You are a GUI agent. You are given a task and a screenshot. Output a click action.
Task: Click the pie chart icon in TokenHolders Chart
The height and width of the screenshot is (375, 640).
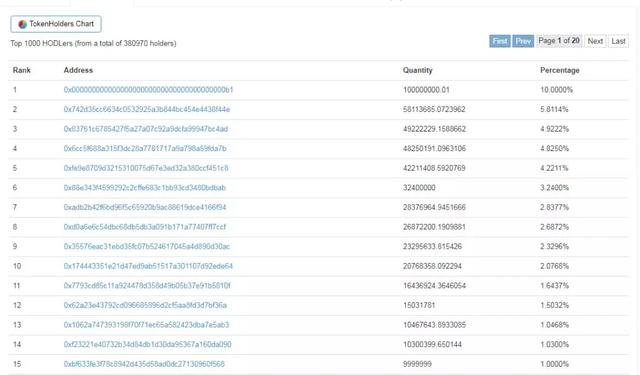[22, 24]
